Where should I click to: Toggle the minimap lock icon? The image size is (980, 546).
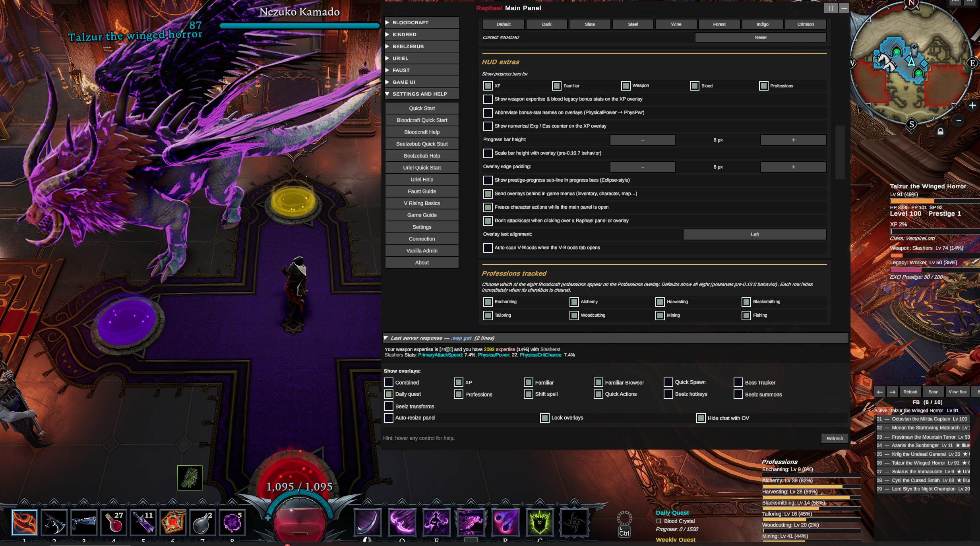coord(940,132)
